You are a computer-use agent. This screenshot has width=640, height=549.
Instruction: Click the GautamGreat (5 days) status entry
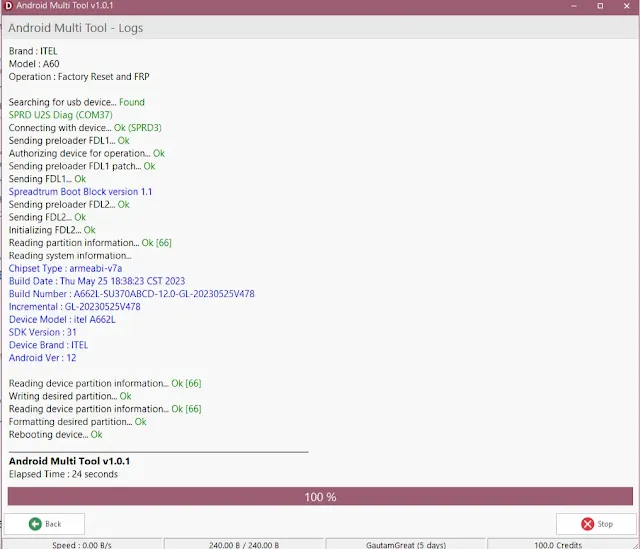[x=406, y=545]
